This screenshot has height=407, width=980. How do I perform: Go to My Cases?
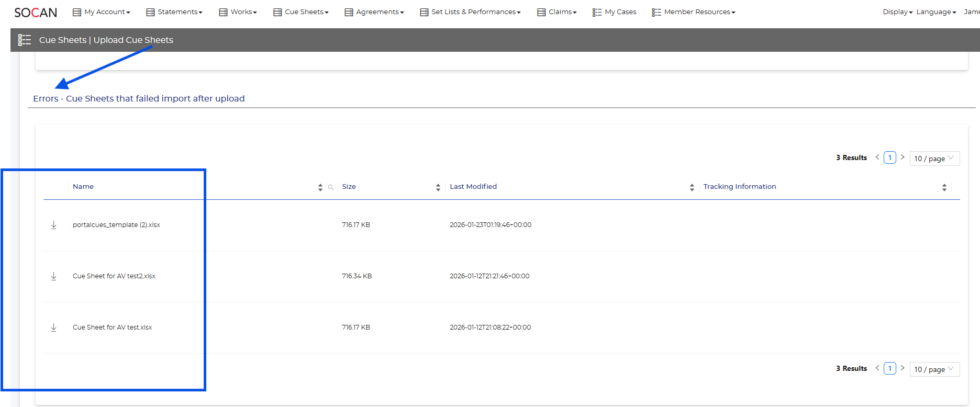(615, 12)
